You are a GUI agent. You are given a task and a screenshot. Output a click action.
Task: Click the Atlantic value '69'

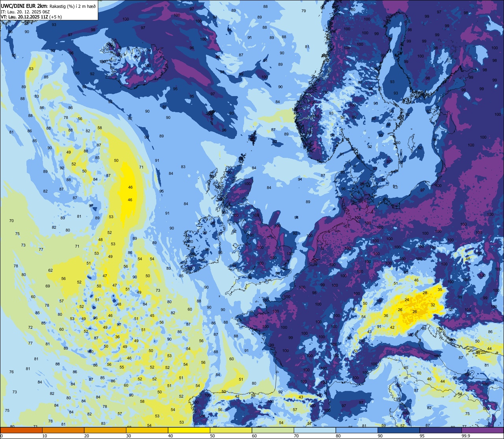(x=48, y=286)
